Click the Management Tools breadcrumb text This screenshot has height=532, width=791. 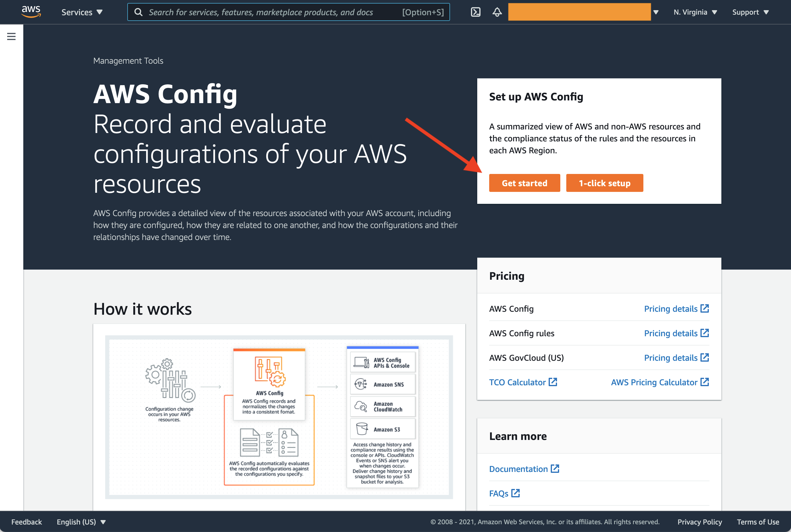click(128, 61)
